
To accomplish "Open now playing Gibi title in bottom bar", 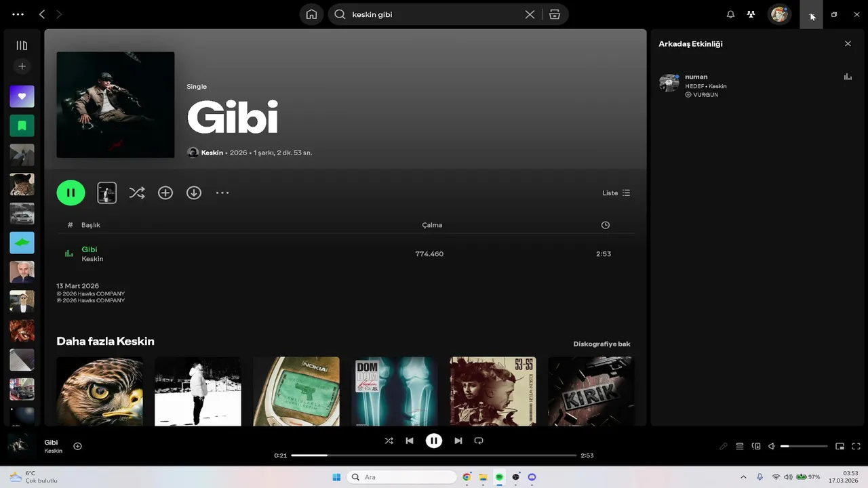I will point(51,443).
